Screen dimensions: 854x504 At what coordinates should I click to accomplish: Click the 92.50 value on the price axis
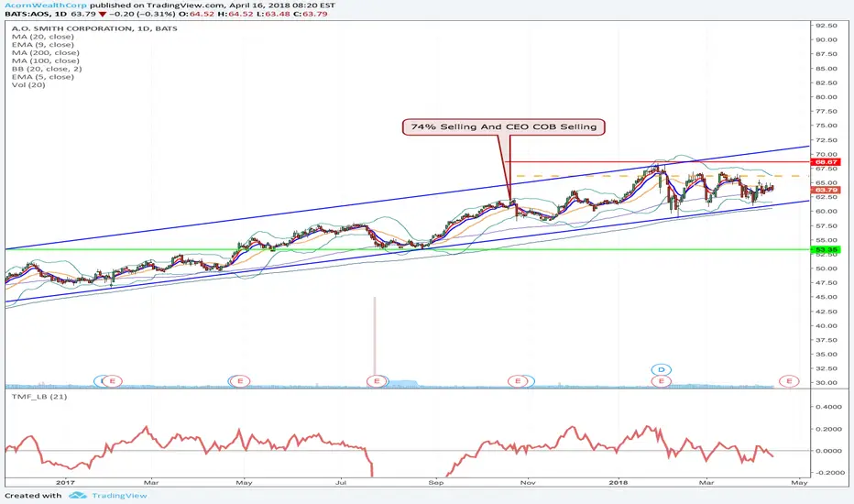coord(827,26)
